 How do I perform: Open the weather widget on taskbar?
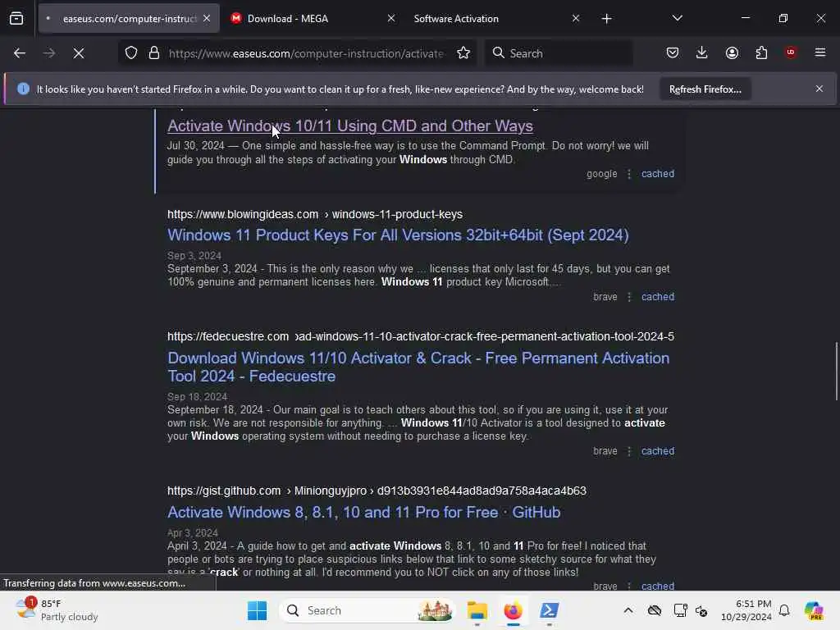pos(57,610)
